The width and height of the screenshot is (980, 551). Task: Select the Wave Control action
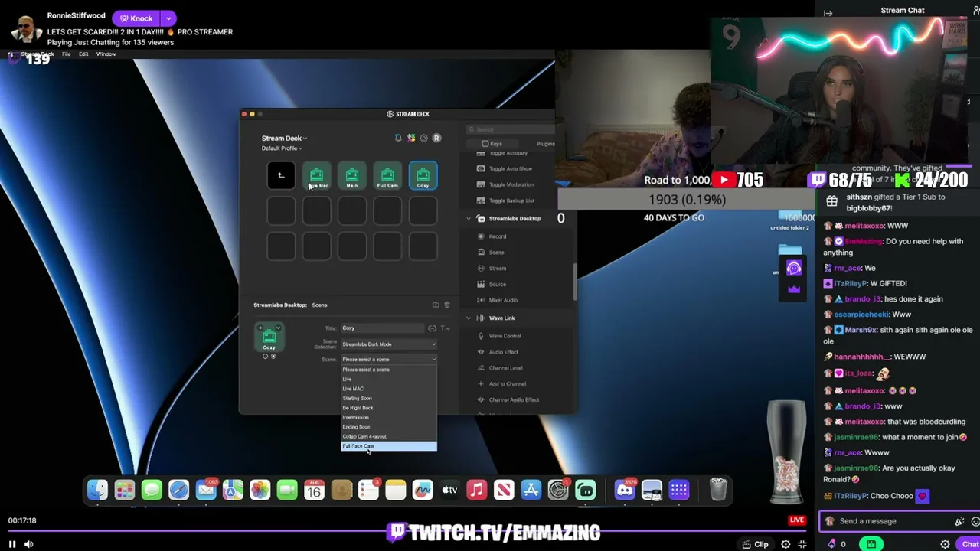[505, 336]
